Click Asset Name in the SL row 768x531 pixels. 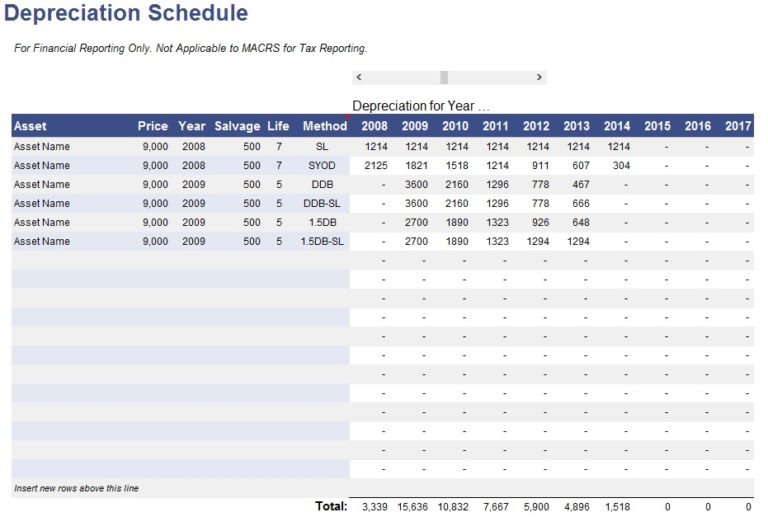[x=42, y=146]
